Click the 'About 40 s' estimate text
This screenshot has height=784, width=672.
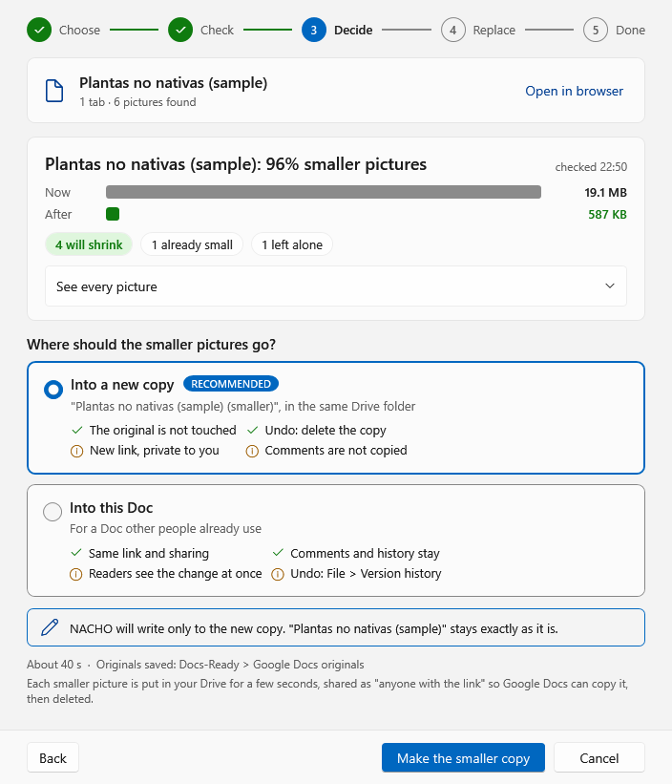54,665
